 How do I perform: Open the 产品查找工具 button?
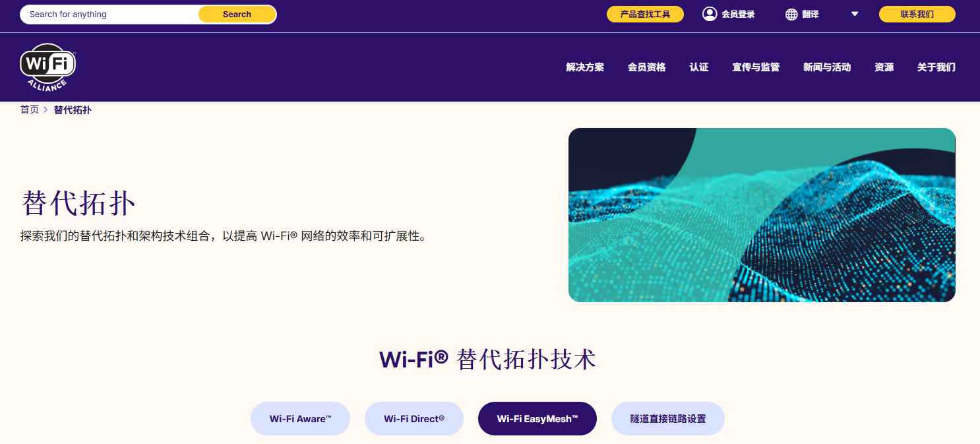point(645,14)
